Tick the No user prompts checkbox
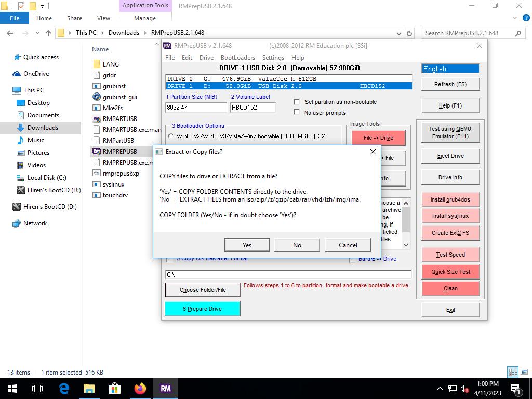The width and height of the screenshot is (532, 399). (297, 112)
